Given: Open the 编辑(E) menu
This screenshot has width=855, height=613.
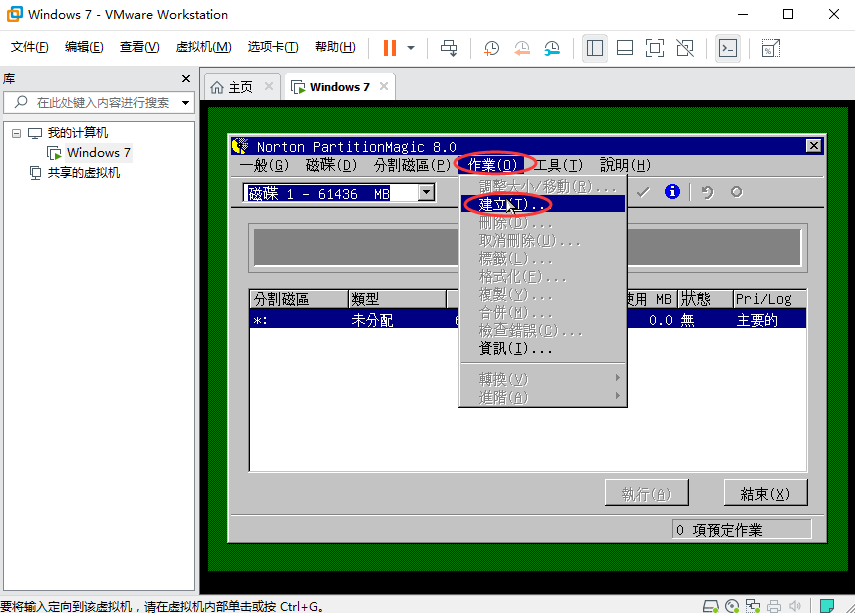Looking at the screenshot, I should [x=84, y=47].
